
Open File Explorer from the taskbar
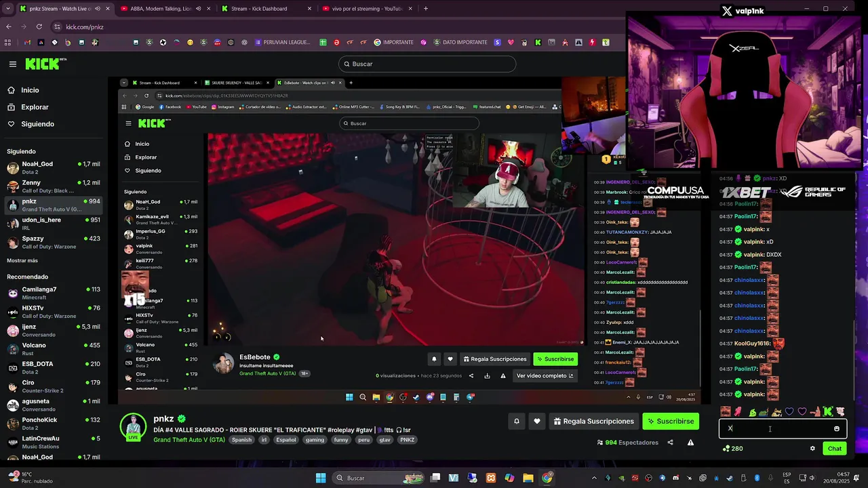point(528,478)
